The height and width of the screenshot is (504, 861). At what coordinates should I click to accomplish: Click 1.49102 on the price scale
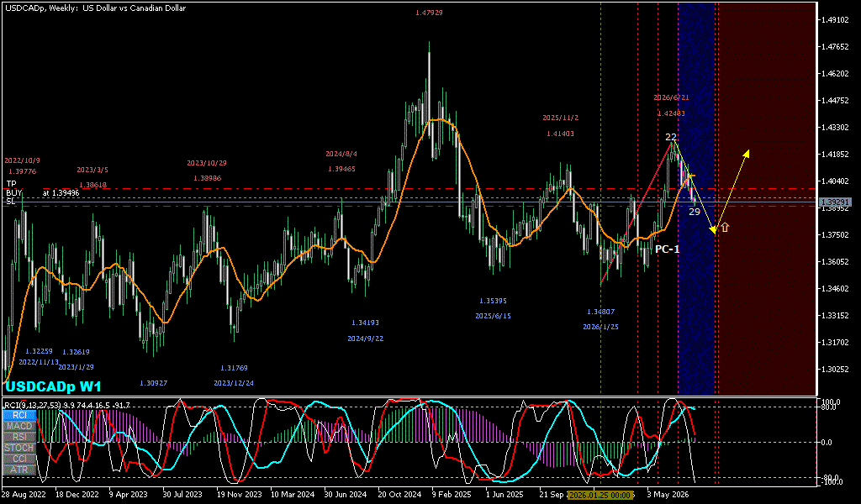[x=835, y=20]
